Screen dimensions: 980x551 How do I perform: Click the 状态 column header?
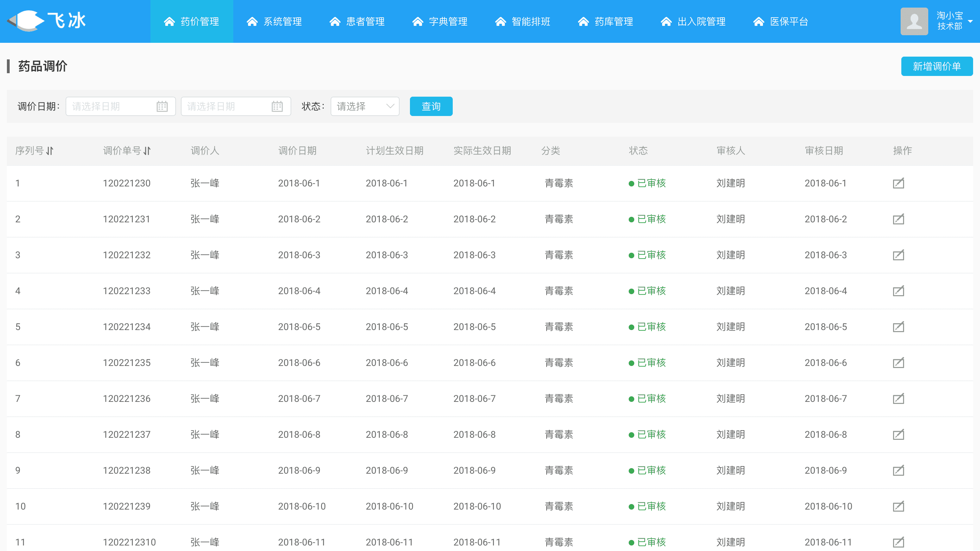(638, 151)
